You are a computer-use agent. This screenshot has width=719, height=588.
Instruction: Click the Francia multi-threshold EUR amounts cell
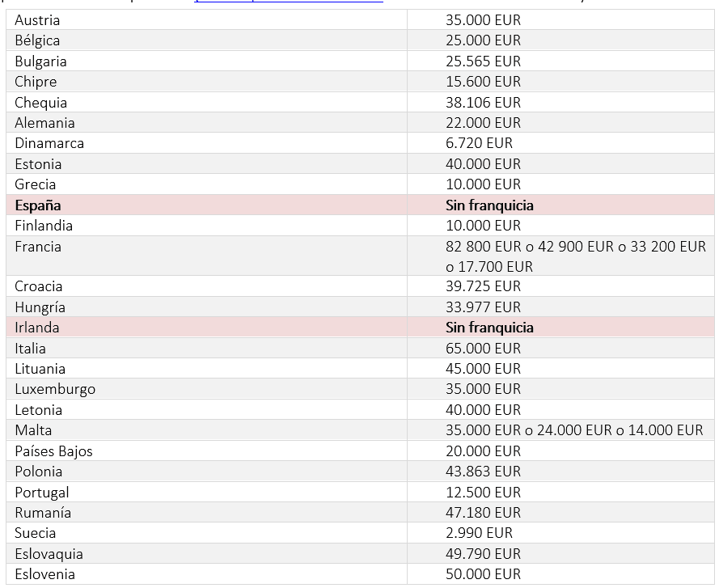575,256
